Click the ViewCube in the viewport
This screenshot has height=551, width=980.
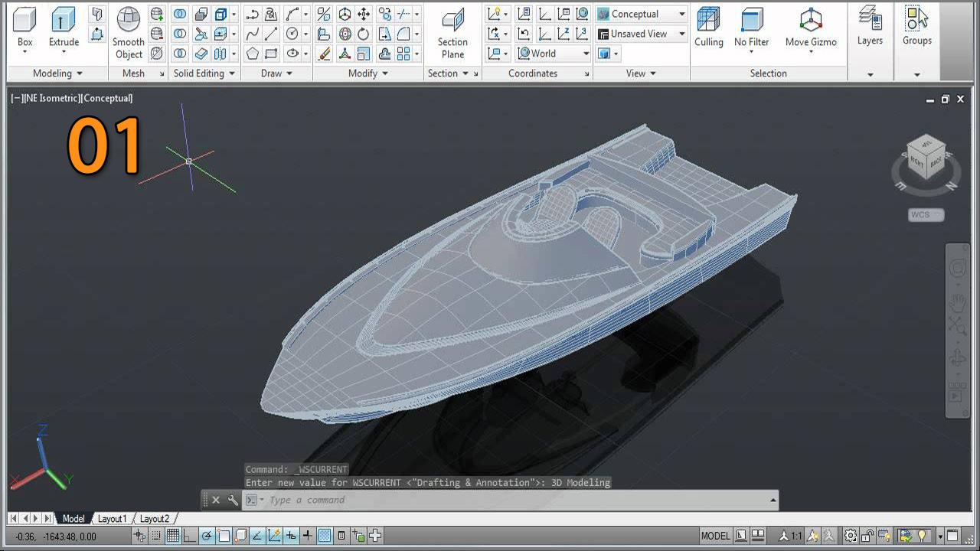[x=926, y=158]
